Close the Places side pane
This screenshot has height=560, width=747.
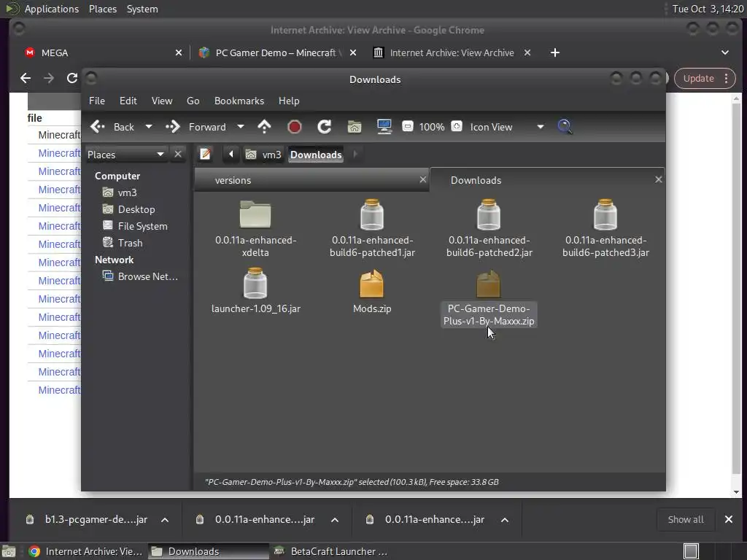[178, 155]
